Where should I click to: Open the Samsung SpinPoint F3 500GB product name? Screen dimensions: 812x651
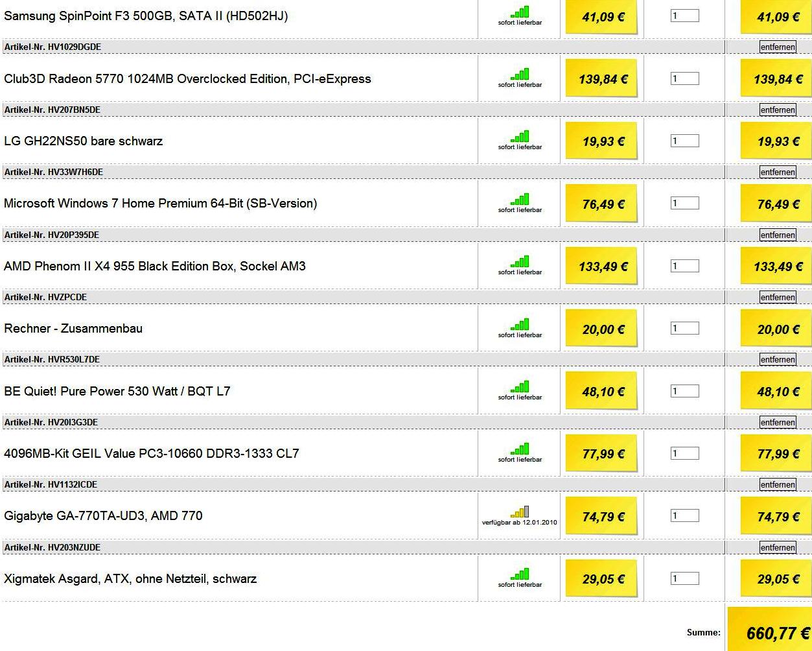pos(146,16)
